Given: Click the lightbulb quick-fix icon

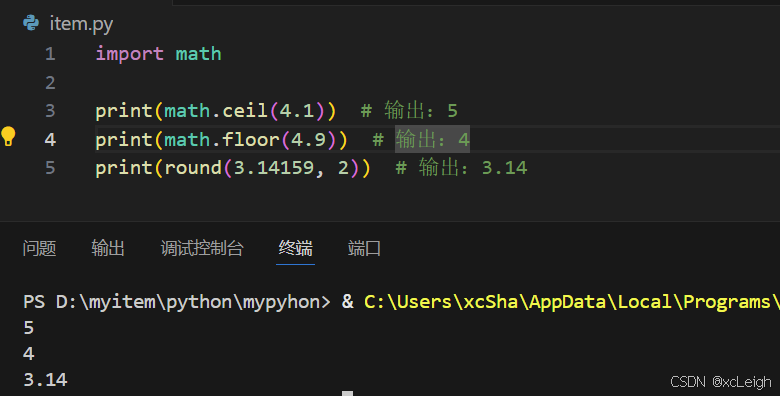Looking at the screenshot, I should pos(8,136).
